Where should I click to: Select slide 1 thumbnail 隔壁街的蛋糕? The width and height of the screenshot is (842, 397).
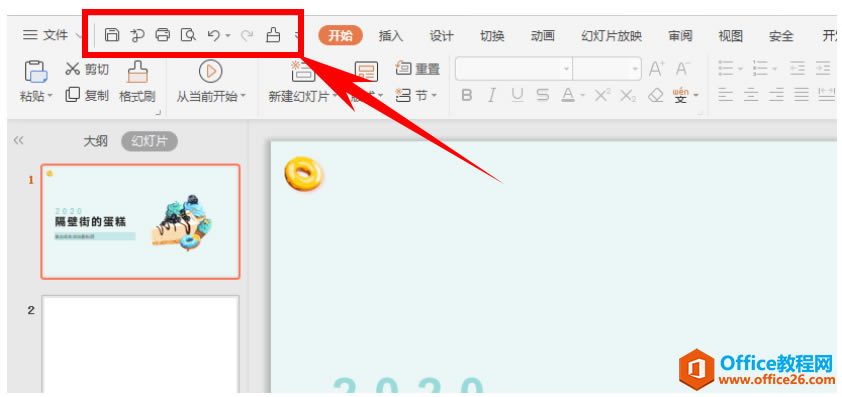pyautogui.click(x=140, y=221)
